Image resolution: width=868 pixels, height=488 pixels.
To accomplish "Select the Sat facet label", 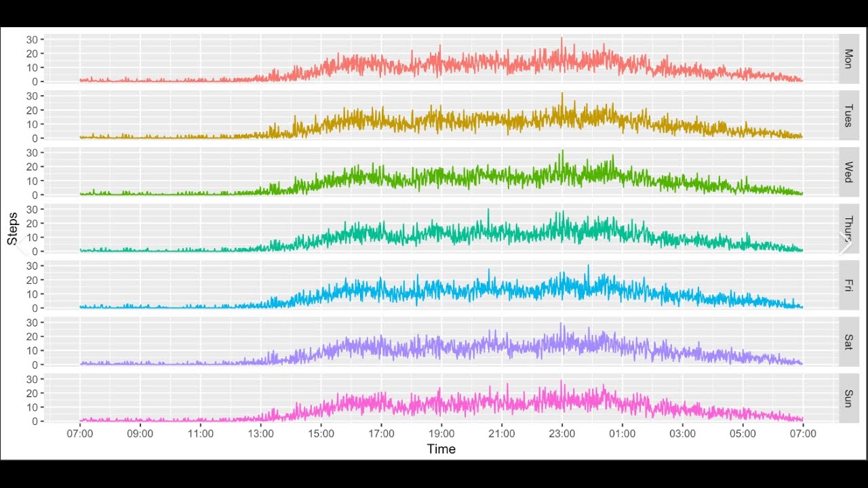I will (x=848, y=341).
